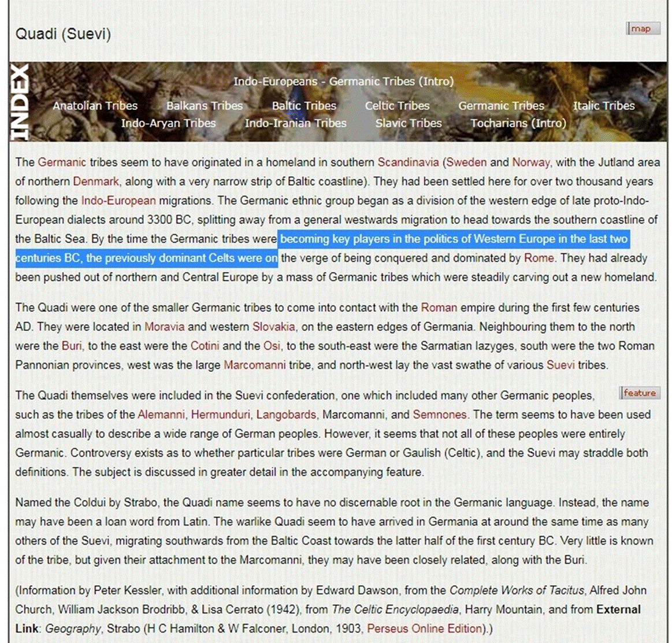
Task: Follow the Buri link
Action: (72, 346)
